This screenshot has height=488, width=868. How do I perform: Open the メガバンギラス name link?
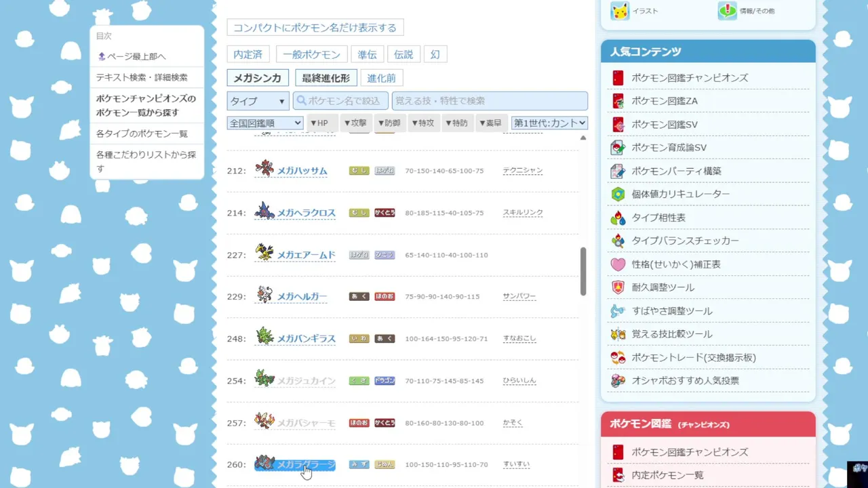click(x=307, y=339)
